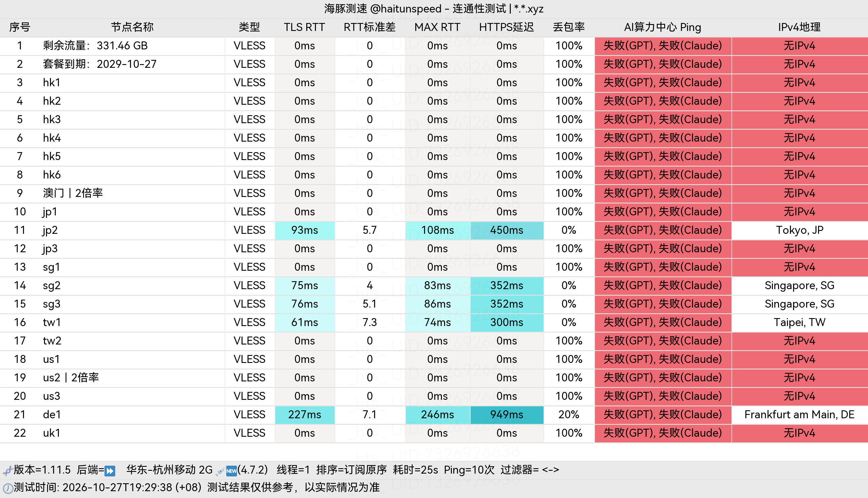Click the Taipei, TW location cell
868x498 pixels.
[x=800, y=323]
